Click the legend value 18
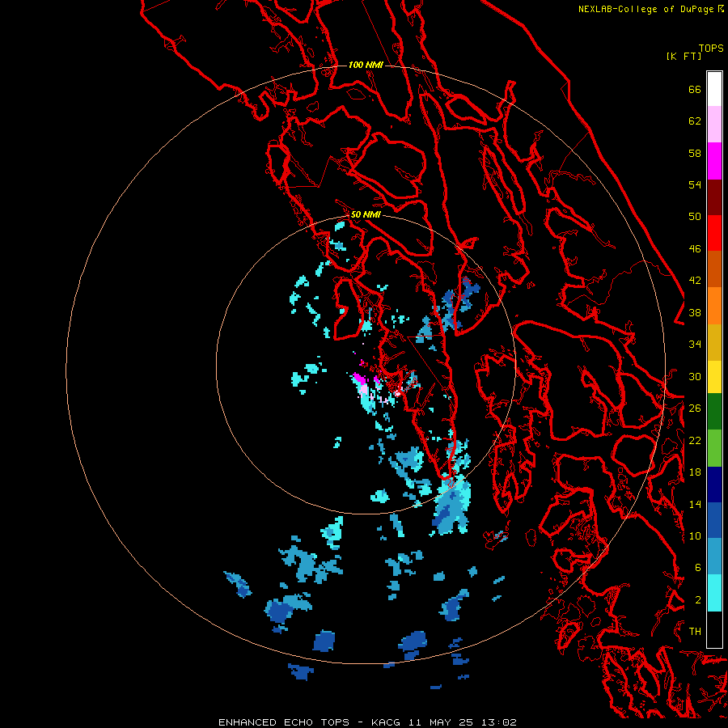728x728 pixels. [x=695, y=472]
